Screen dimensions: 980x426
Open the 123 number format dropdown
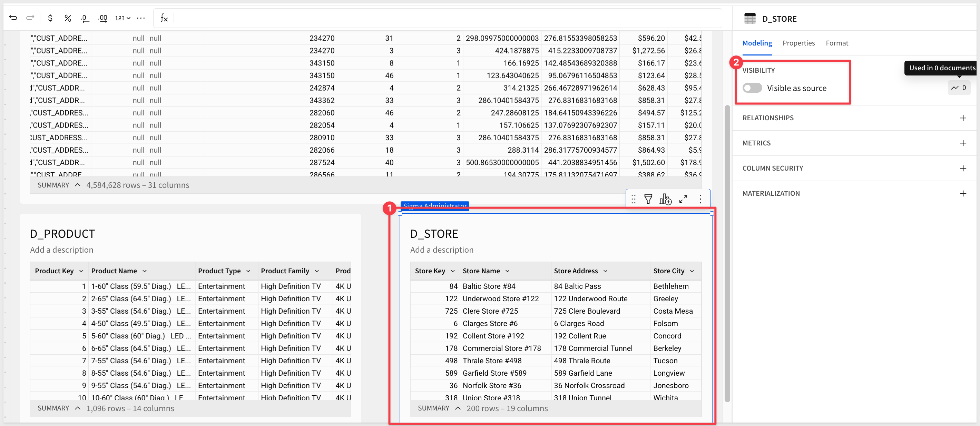(122, 18)
